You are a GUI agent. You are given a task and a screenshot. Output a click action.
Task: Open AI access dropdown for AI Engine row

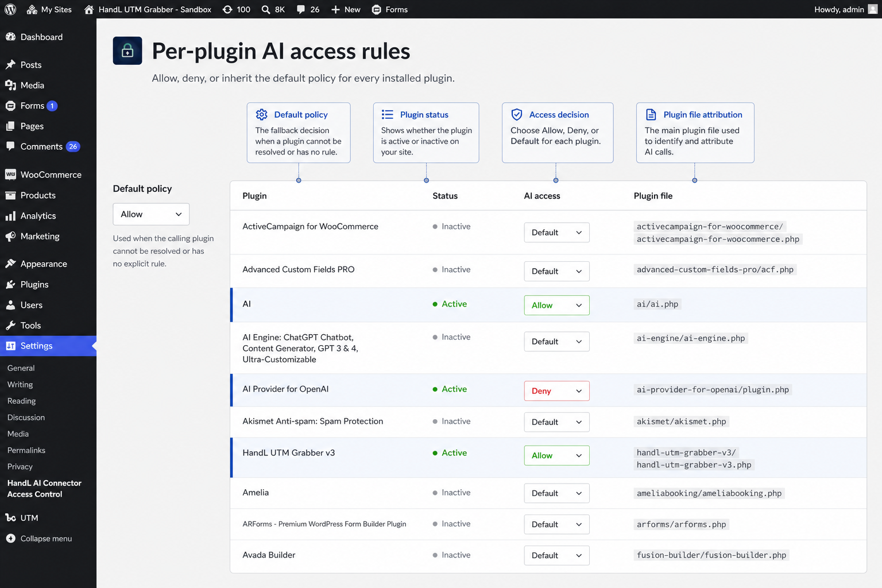tap(556, 341)
